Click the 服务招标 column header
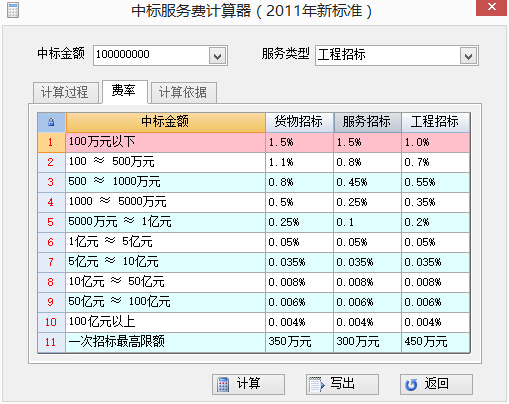The height and width of the screenshot is (404, 509). pyautogui.click(x=367, y=122)
